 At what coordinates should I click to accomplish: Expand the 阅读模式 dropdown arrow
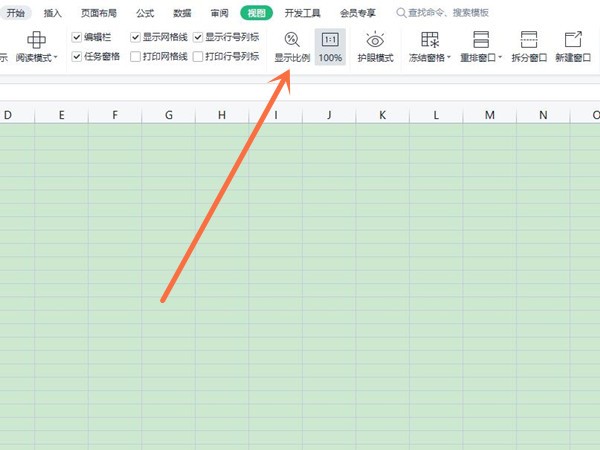(56, 58)
